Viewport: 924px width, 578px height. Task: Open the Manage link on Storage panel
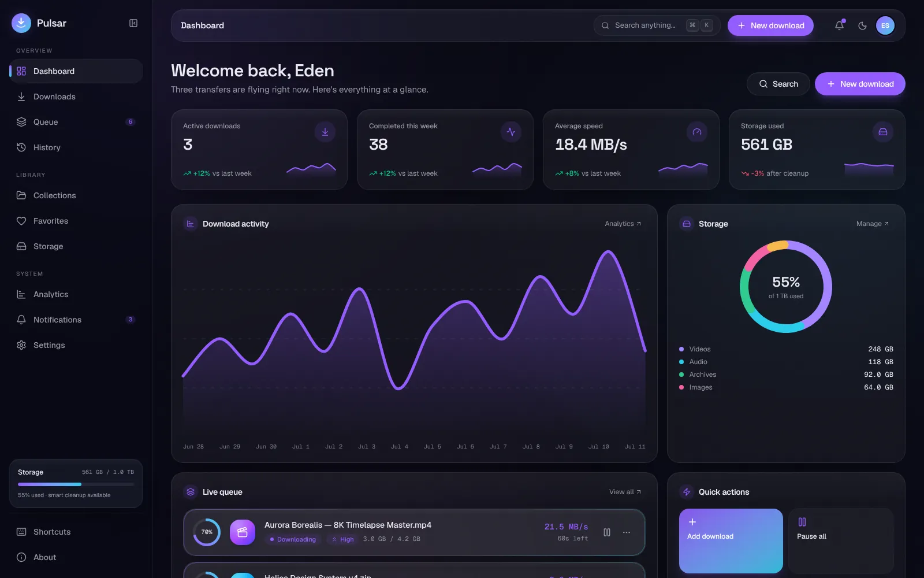coord(873,224)
